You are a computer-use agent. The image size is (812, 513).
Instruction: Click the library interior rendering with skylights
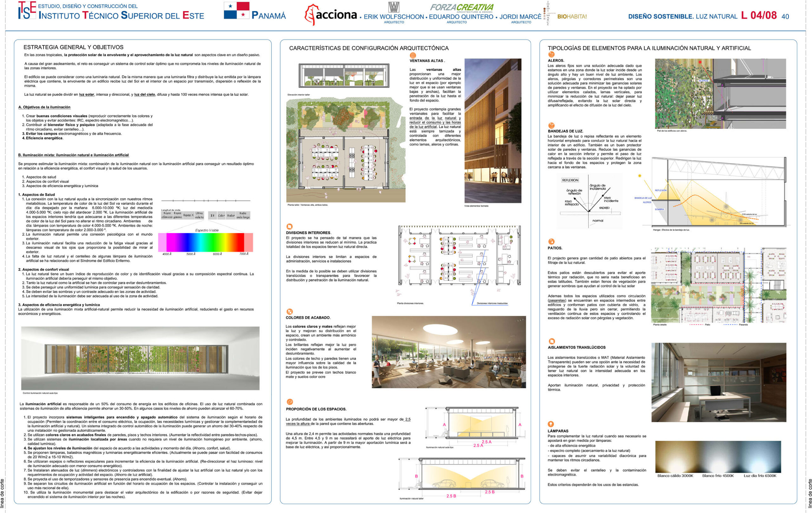click(x=448, y=352)
